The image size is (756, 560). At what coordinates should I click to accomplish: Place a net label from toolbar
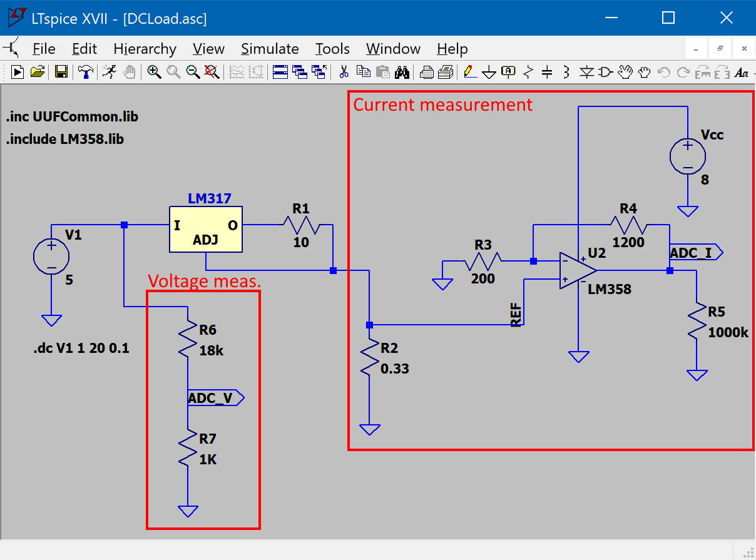[x=509, y=72]
